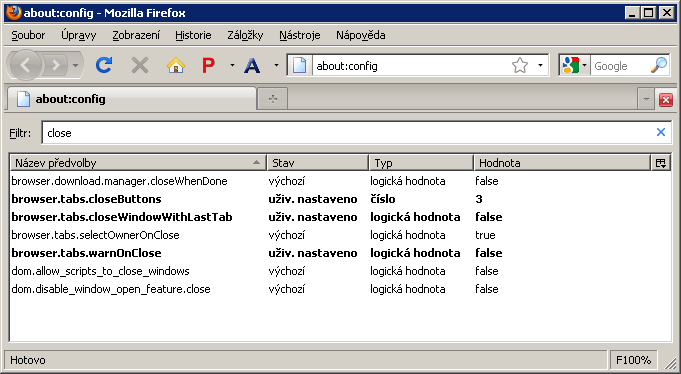
Task: Open the Úpravy menu
Action: 79,35
